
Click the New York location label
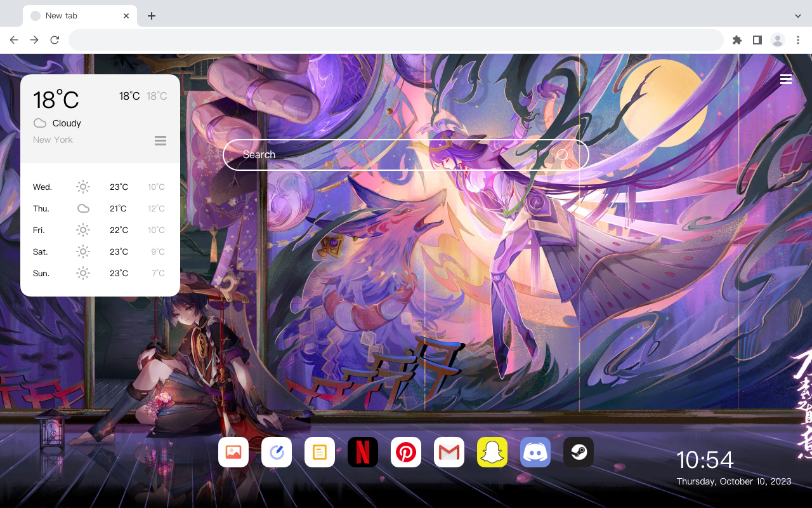coord(53,140)
